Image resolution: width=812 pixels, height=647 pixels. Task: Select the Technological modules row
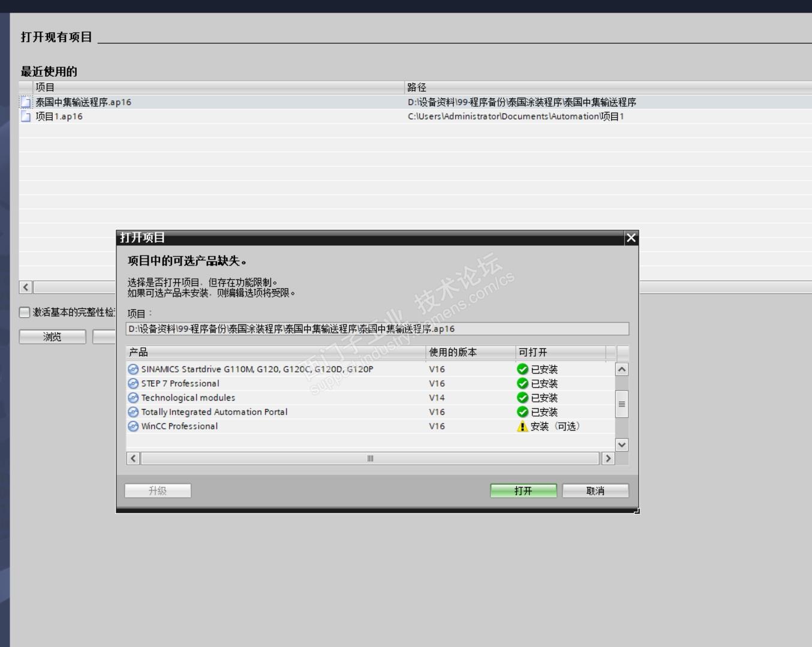click(x=371, y=398)
